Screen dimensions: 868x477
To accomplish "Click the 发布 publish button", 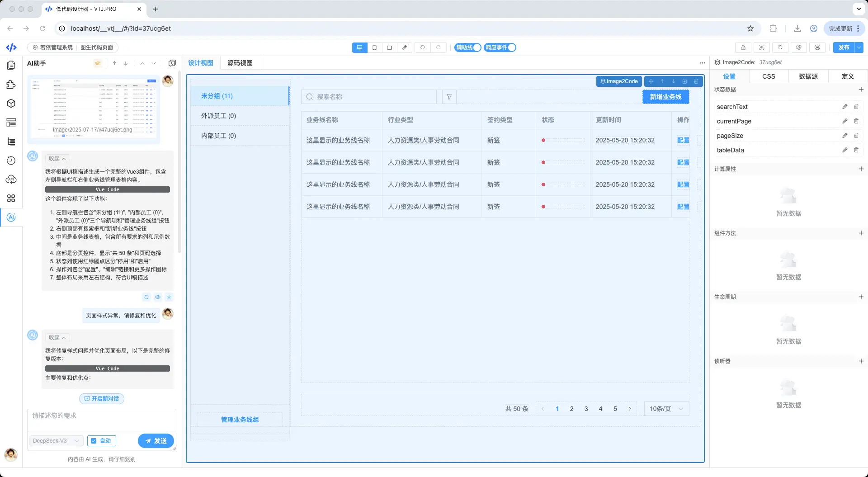I will pyautogui.click(x=844, y=47).
